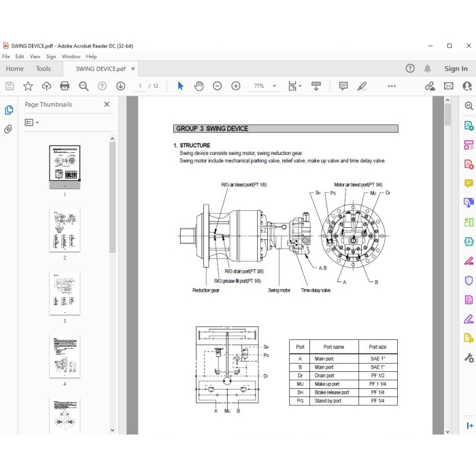Zoom out with minus button

click(x=217, y=86)
